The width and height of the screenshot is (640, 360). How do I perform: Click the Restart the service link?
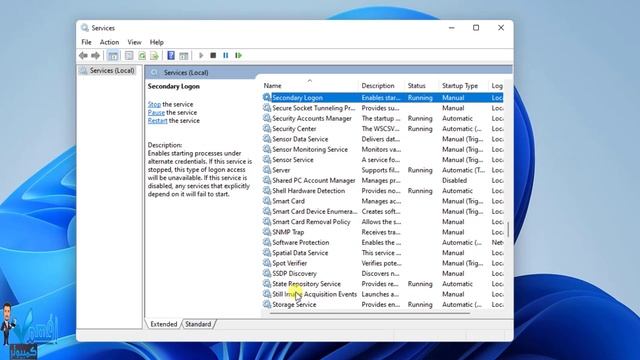tap(158, 120)
